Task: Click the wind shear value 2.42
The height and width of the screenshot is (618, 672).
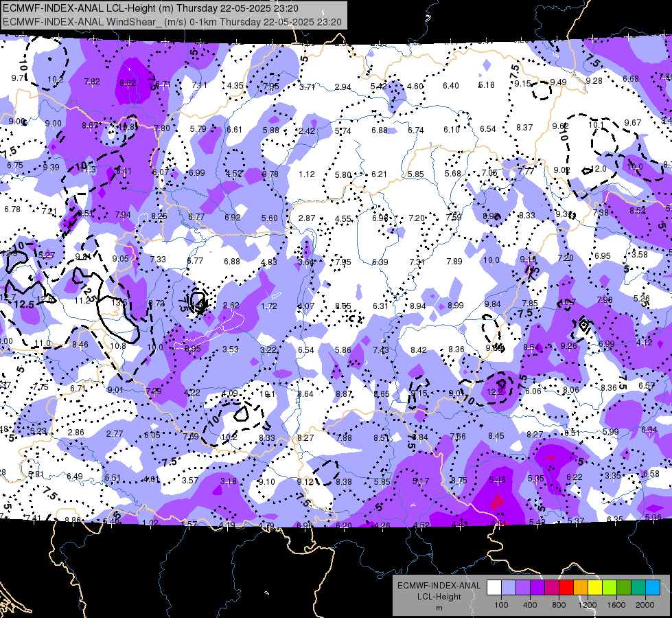Action: coord(307,130)
